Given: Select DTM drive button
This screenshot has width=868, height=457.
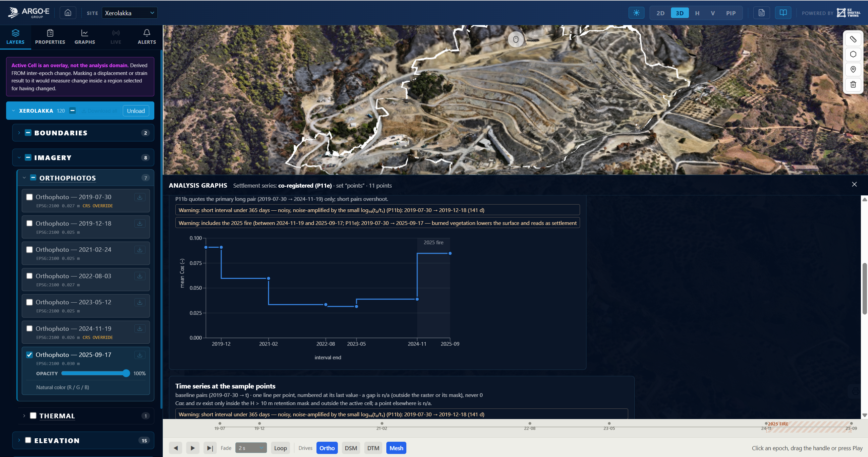Looking at the screenshot, I should point(373,448).
